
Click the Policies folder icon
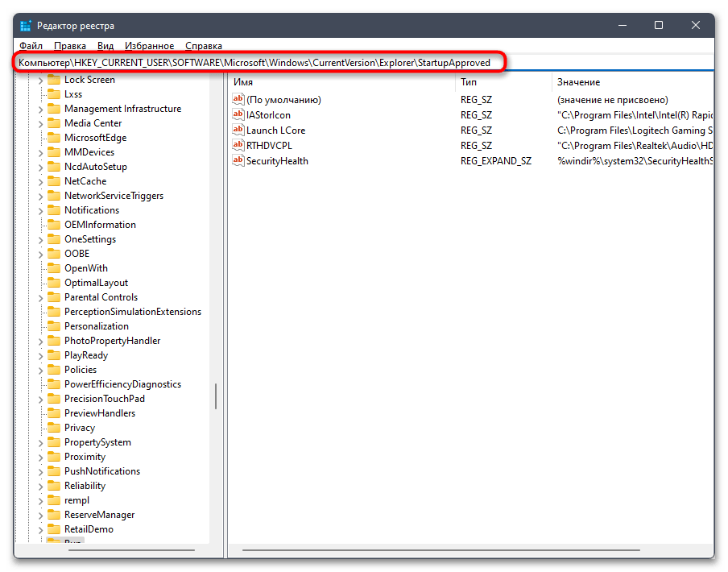54,370
